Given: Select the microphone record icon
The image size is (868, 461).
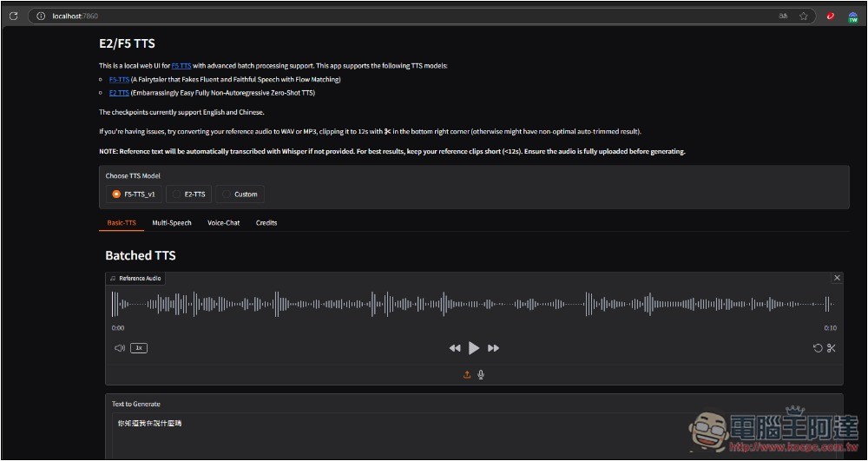Looking at the screenshot, I should [x=481, y=375].
